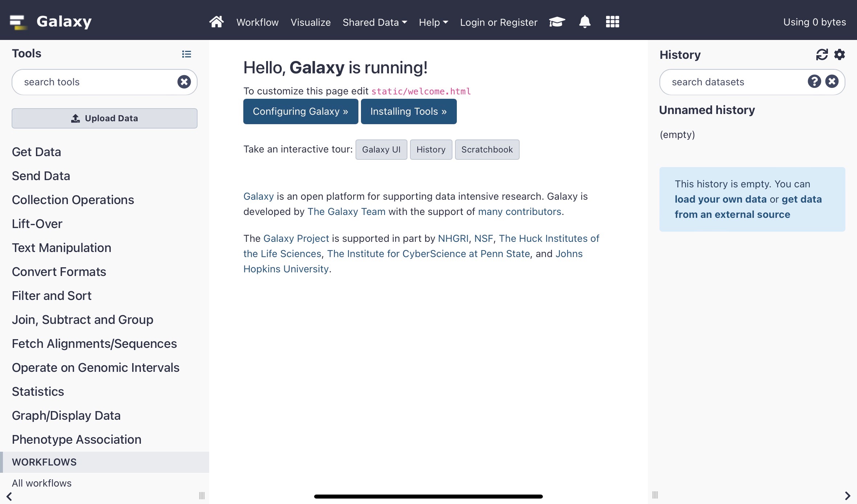Open history options gear icon
857x504 pixels.
click(x=840, y=54)
